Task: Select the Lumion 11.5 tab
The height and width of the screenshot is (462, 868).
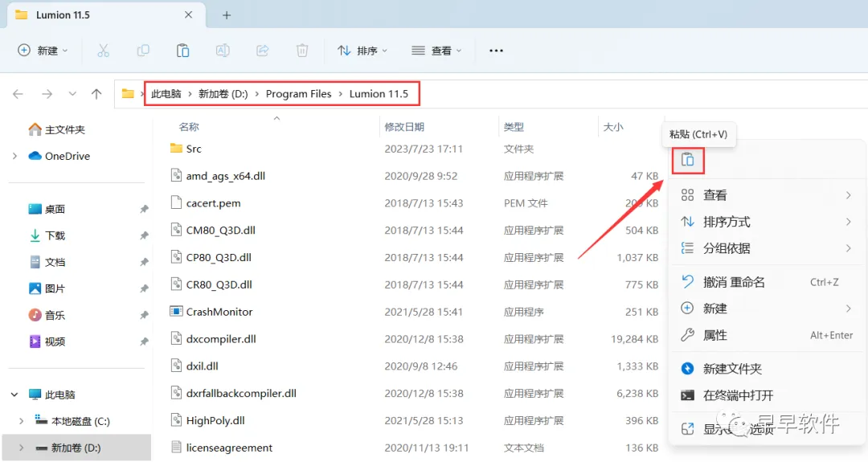Action: [x=105, y=15]
